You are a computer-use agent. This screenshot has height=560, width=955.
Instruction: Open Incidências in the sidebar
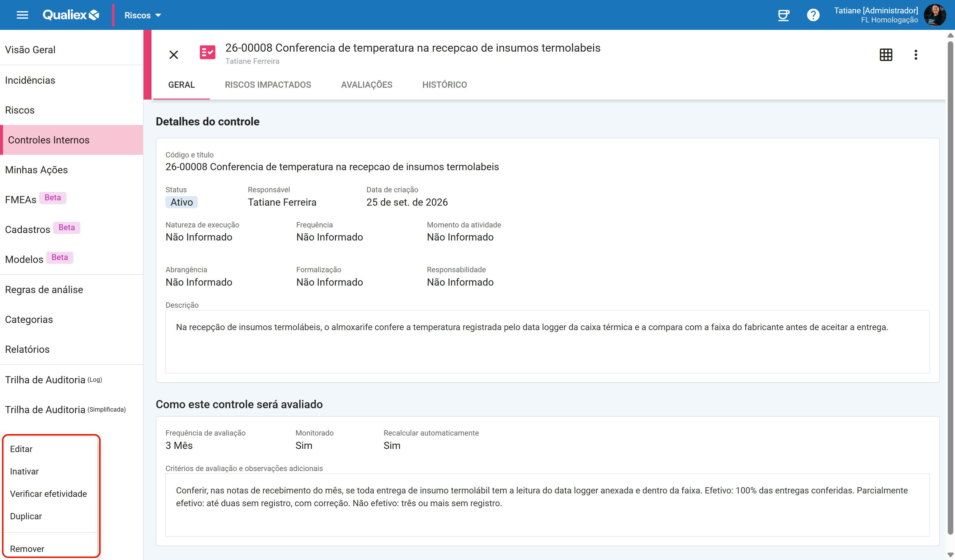[x=72, y=80]
